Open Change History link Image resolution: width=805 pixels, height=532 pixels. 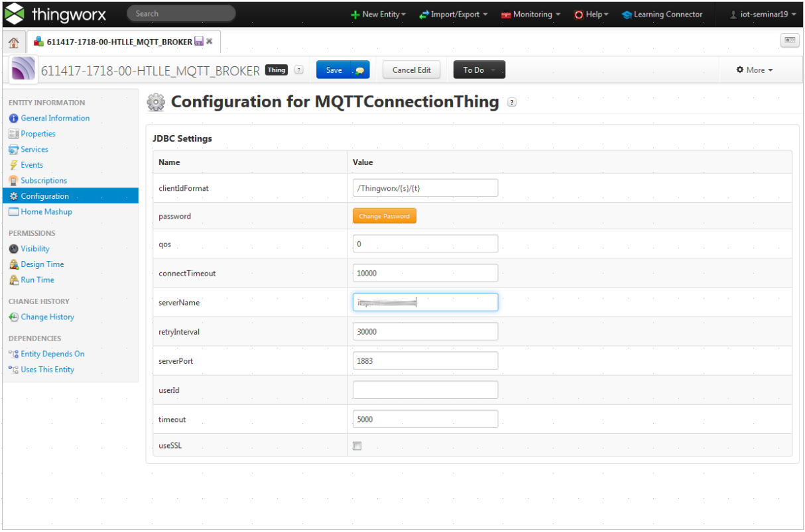point(47,317)
